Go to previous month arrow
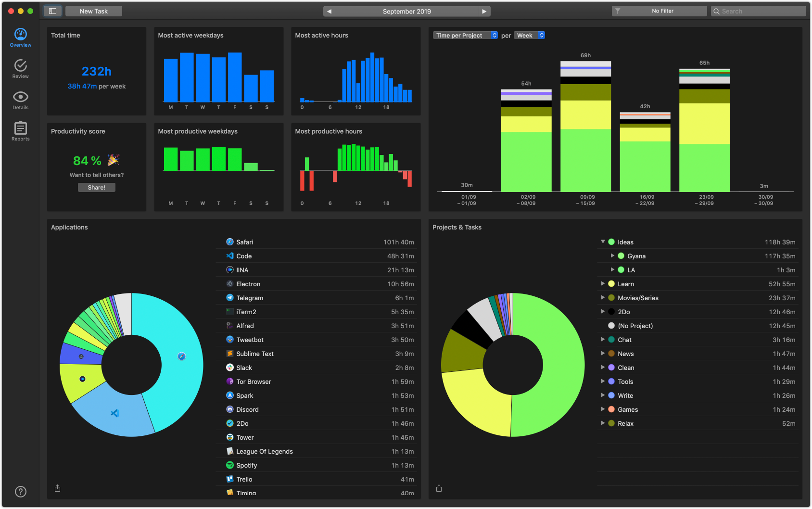Screen dimensions: 812x509 pos(329,11)
